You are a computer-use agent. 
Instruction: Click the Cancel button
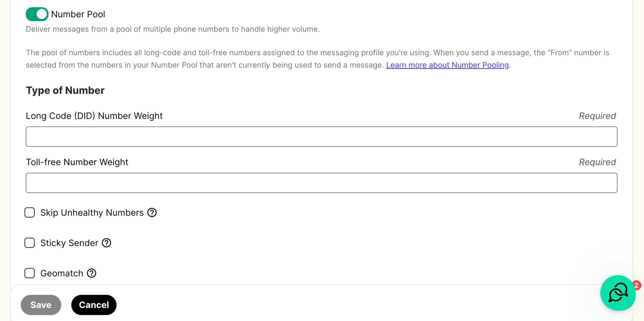point(94,305)
